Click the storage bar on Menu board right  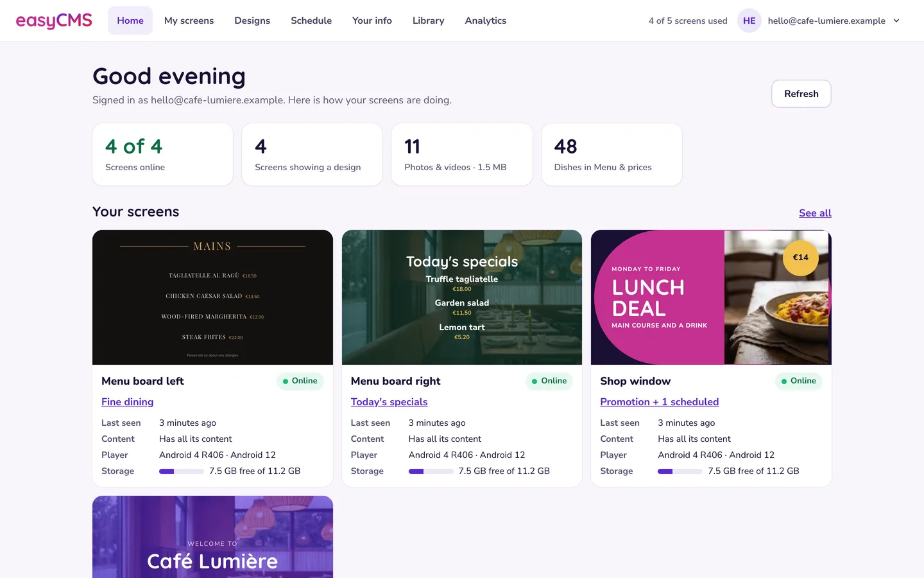pos(431,471)
